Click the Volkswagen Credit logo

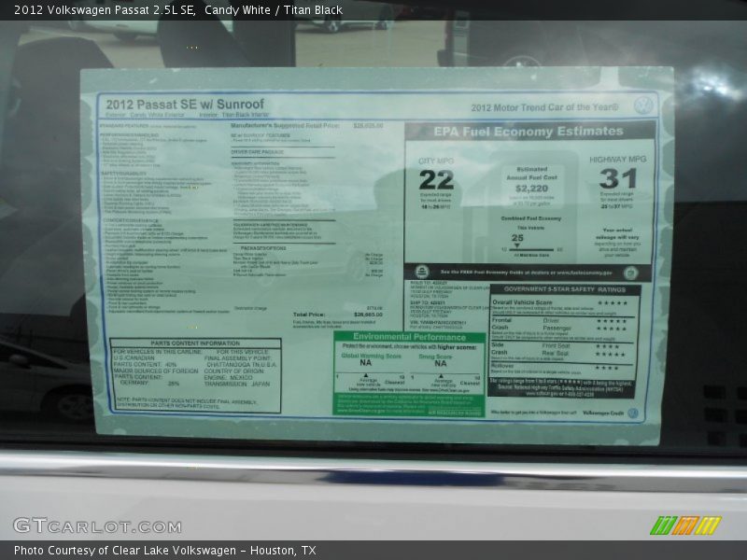633,413
